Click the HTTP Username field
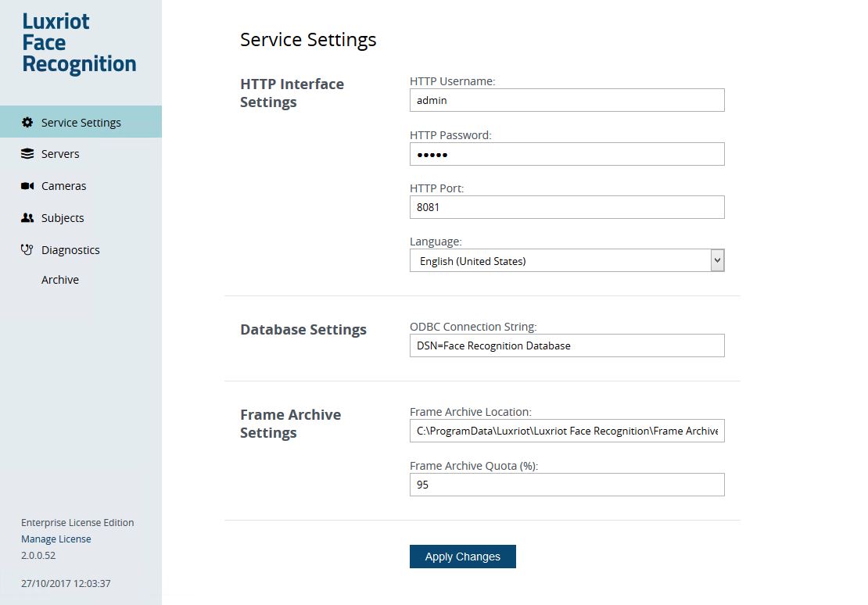868x605 pixels. pos(567,100)
